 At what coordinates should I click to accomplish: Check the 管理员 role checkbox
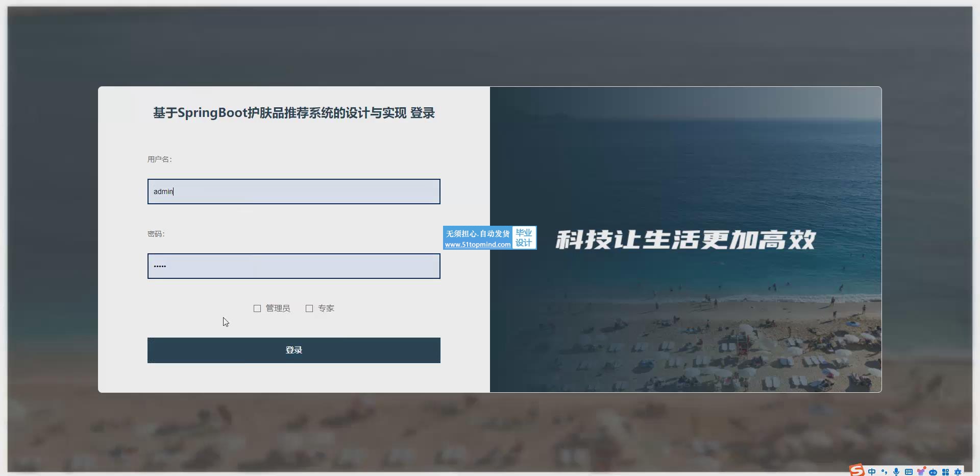pyautogui.click(x=257, y=308)
